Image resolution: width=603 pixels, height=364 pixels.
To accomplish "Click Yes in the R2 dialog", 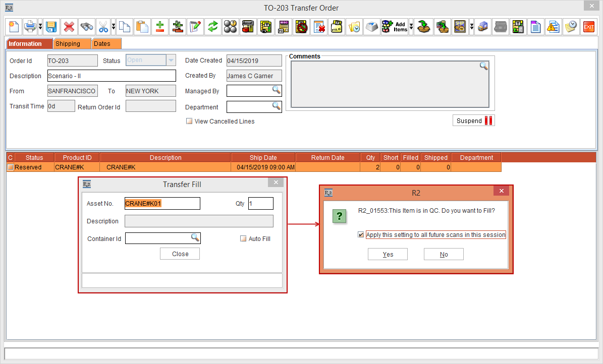I will (x=388, y=255).
